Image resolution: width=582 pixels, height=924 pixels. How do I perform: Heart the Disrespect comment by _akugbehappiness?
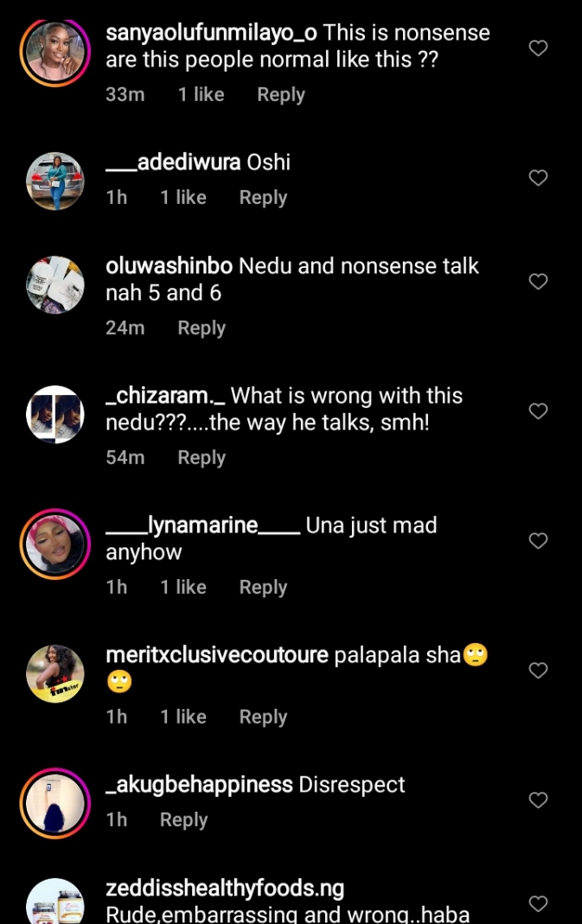(538, 800)
